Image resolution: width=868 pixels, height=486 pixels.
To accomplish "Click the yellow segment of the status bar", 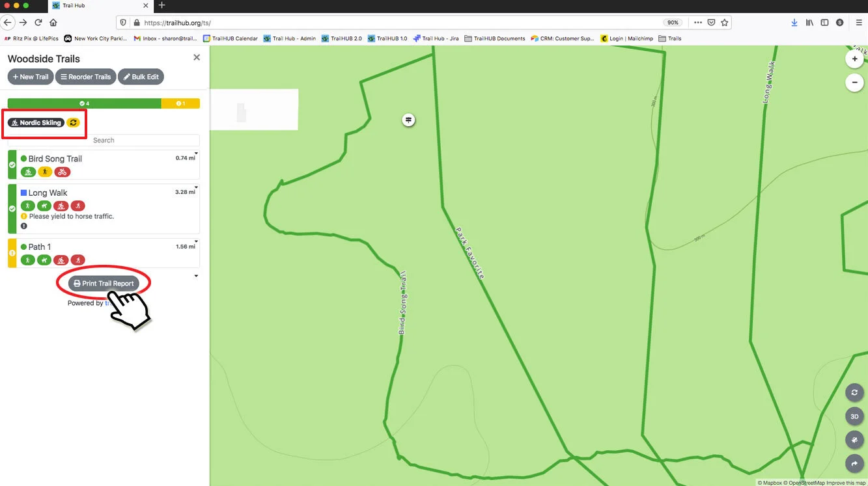I will pyautogui.click(x=180, y=103).
